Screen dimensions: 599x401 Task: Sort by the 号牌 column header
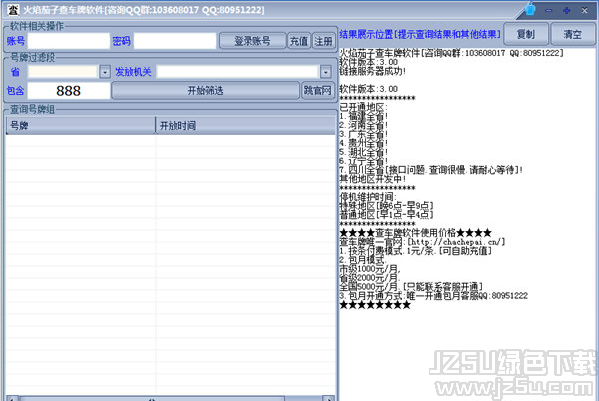pos(81,125)
